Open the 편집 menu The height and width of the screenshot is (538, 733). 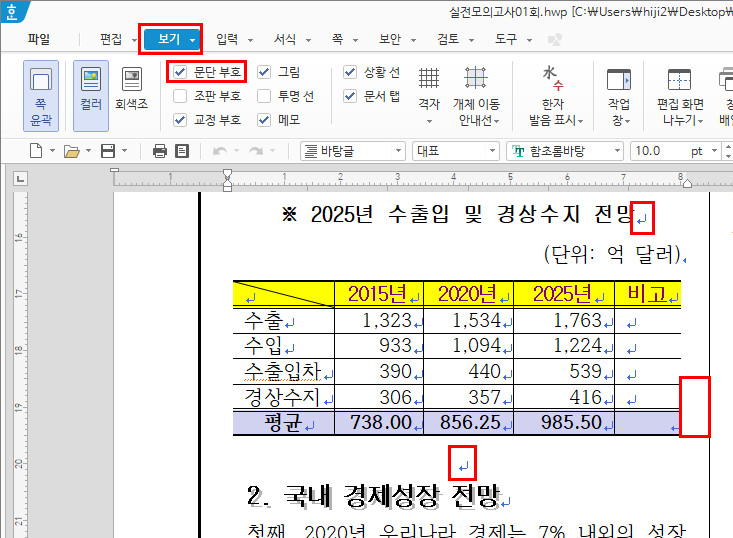point(111,39)
